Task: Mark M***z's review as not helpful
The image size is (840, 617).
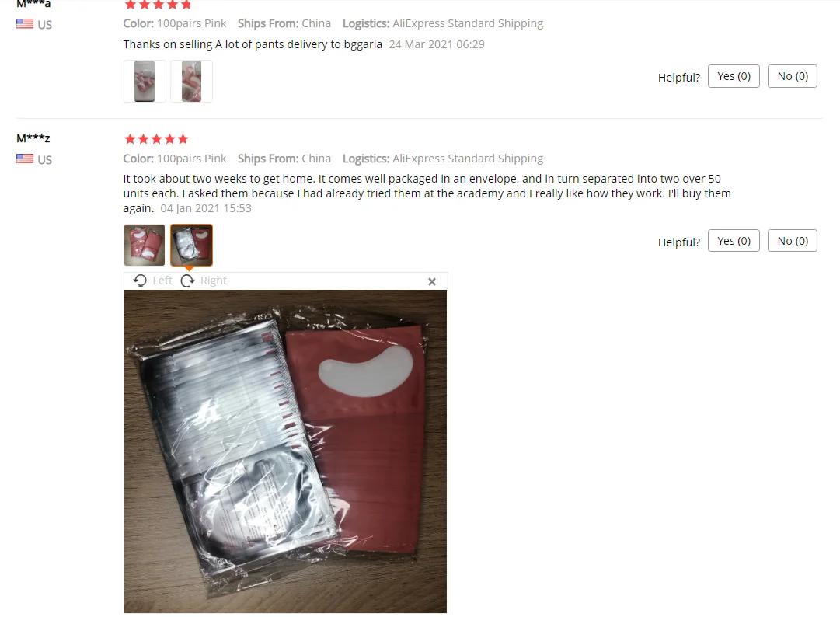Action: 793,240
